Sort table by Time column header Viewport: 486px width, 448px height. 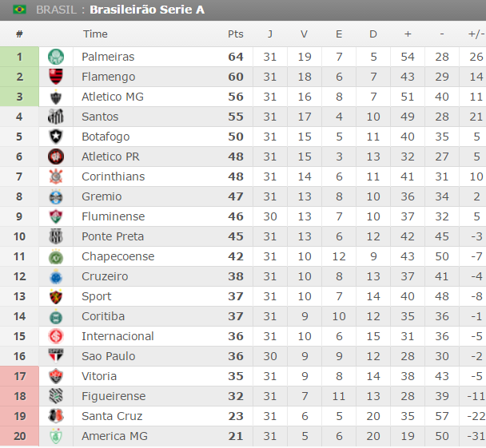[95, 34]
